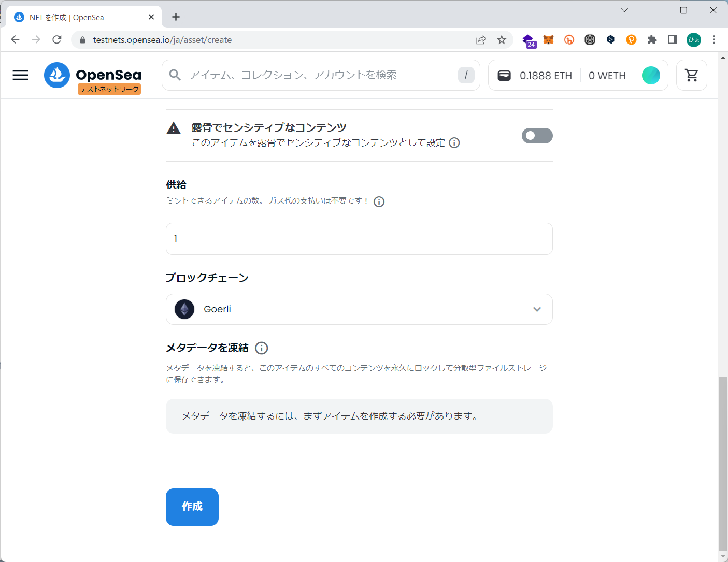728x562 pixels.
Task: Click the round gradient account avatar
Action: pyautogui.click(x=651, y=76)
